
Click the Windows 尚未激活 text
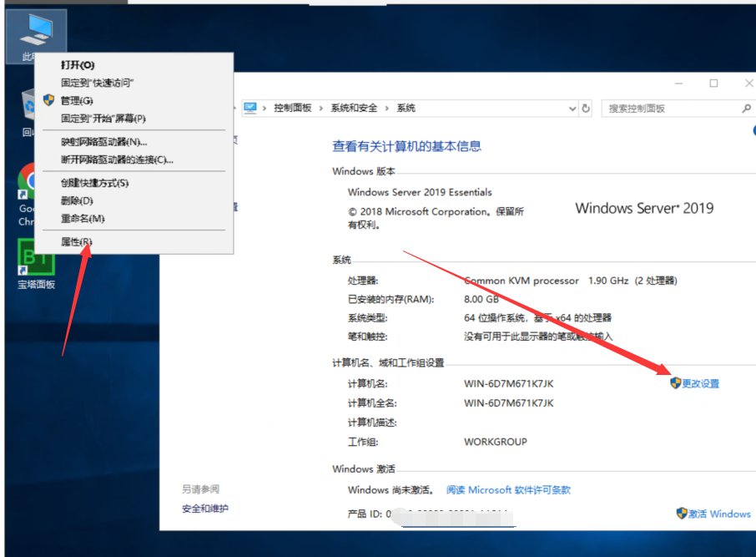391,490
